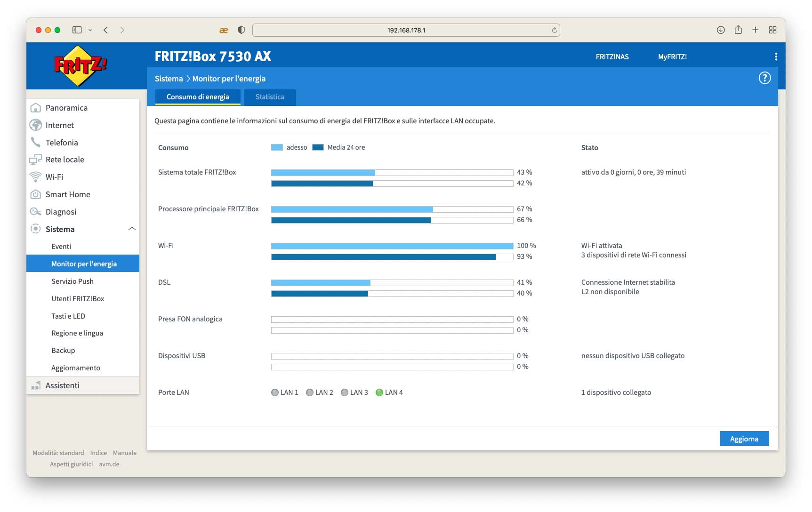Click the privacy shield icon
812x512 pixels.
click(241, 30)
